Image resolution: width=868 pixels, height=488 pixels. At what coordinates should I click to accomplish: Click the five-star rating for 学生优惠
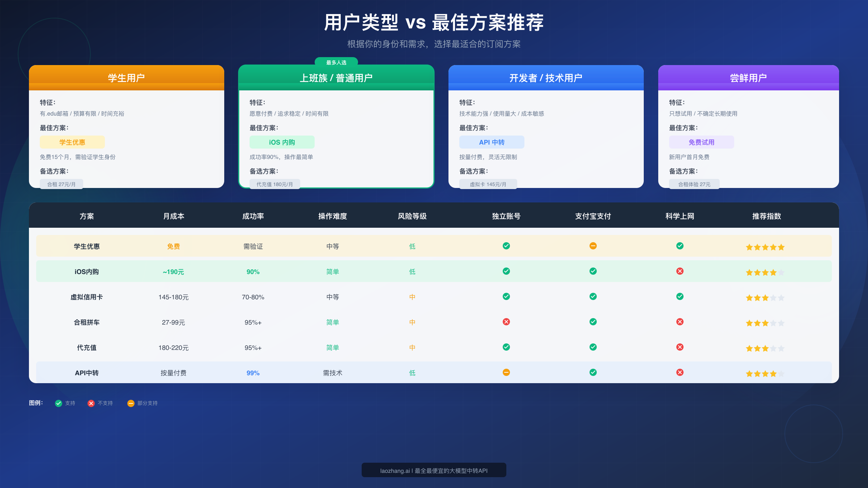765,247
